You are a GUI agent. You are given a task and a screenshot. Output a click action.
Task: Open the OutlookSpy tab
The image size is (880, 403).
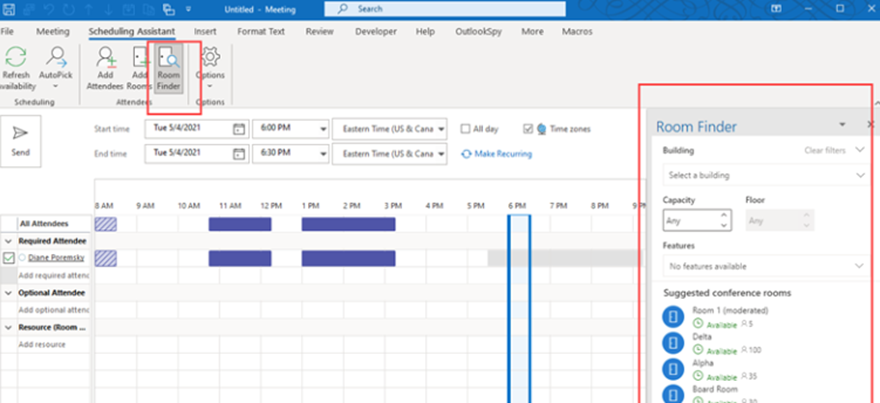coord(479,31)
